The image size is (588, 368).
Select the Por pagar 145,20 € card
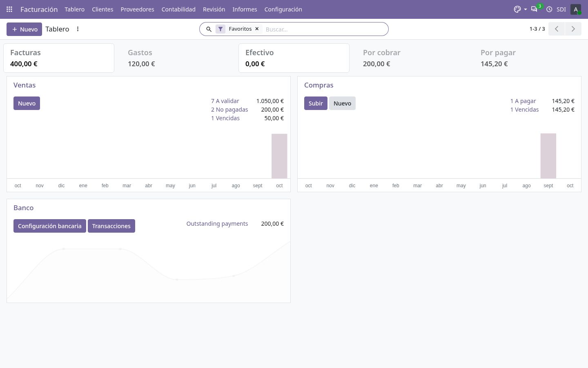coord(529,58)
